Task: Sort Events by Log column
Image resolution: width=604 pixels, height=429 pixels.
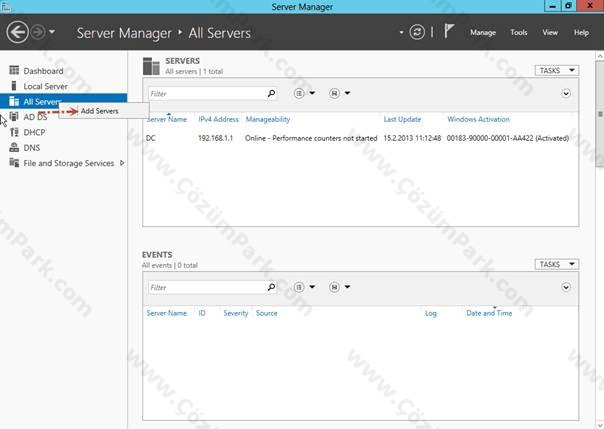Action: tap(431, 313)
